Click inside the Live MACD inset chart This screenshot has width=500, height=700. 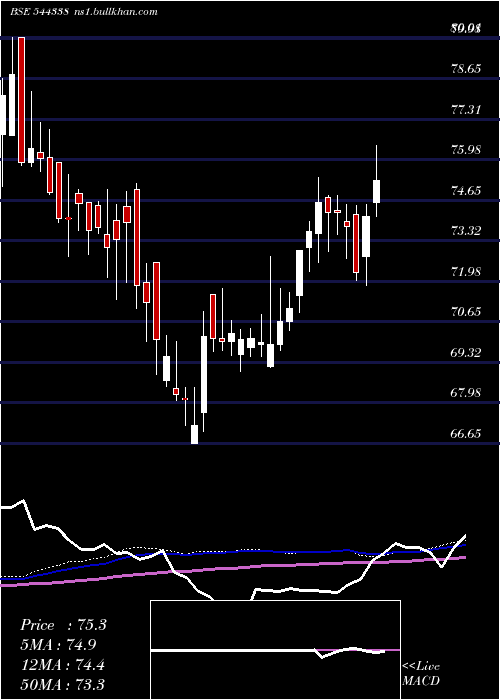(x=275, y=650)
